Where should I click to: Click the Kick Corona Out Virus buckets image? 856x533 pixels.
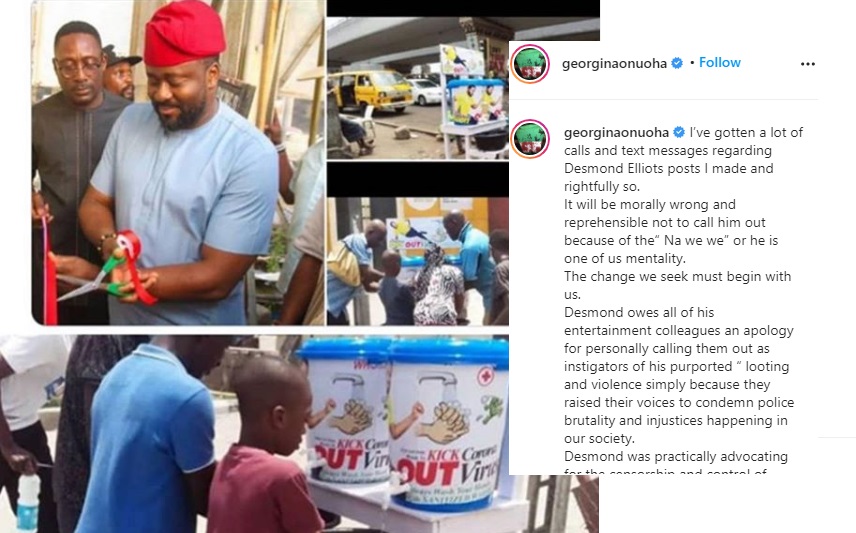[405, 424]
